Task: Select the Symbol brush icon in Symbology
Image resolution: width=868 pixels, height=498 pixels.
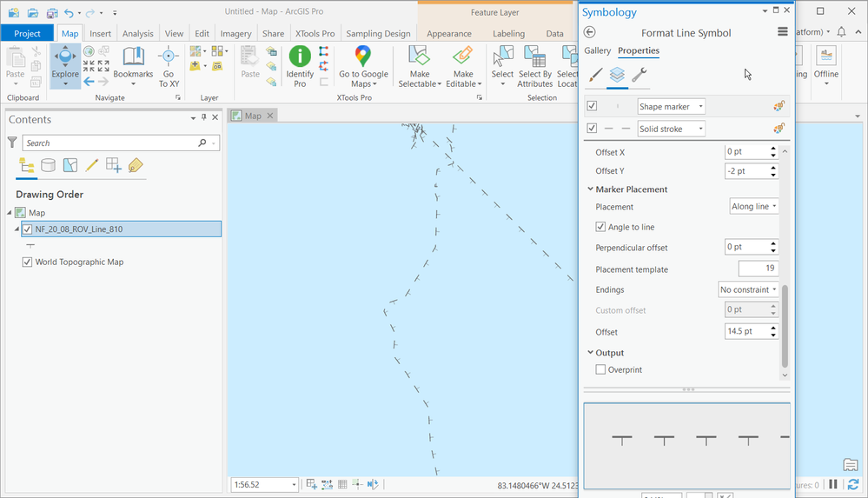Action: [x=595, y=74]
